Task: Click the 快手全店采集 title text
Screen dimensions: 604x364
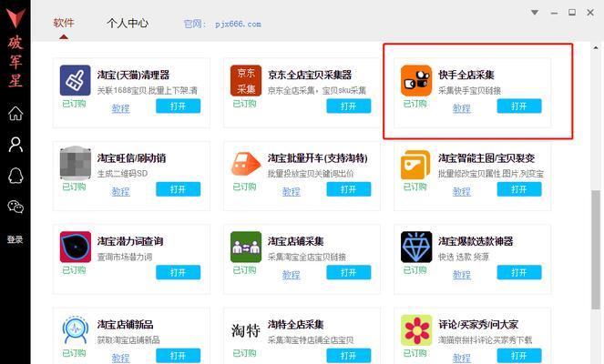Action: coord(466,75)
